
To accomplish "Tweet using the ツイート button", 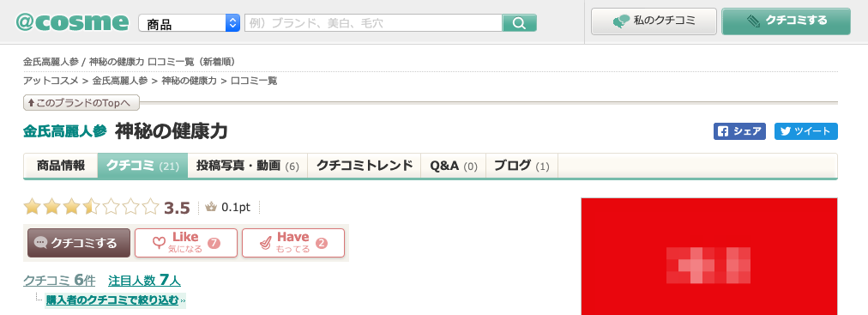I will click(x=806, y=132).
